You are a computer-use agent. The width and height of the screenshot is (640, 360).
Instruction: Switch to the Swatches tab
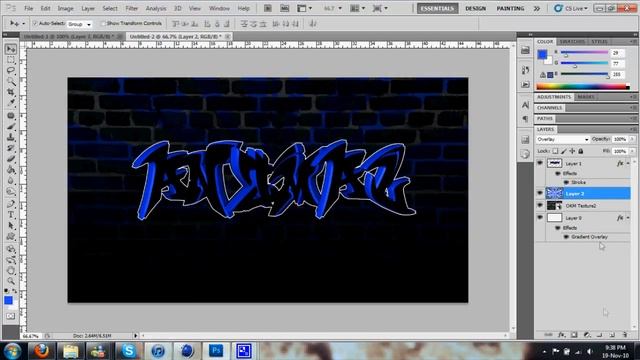coord(572,42)
